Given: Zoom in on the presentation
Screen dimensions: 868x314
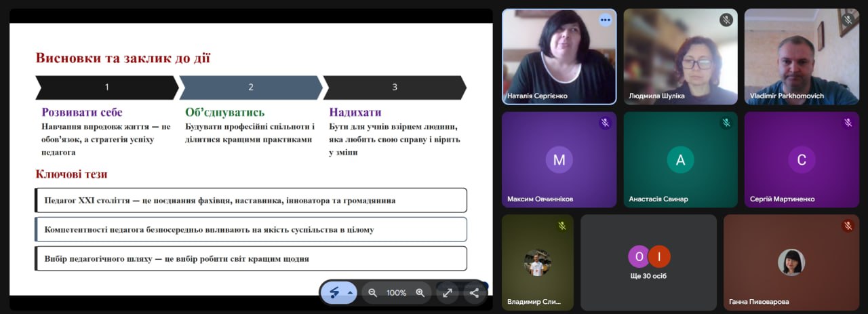Looking at the screenshot, I should [x=420, y=293].
